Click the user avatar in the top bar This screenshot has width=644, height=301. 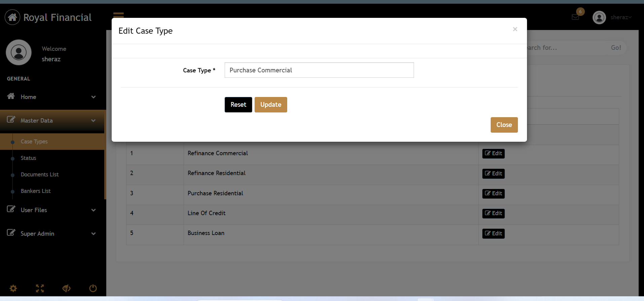click(599, 18)
